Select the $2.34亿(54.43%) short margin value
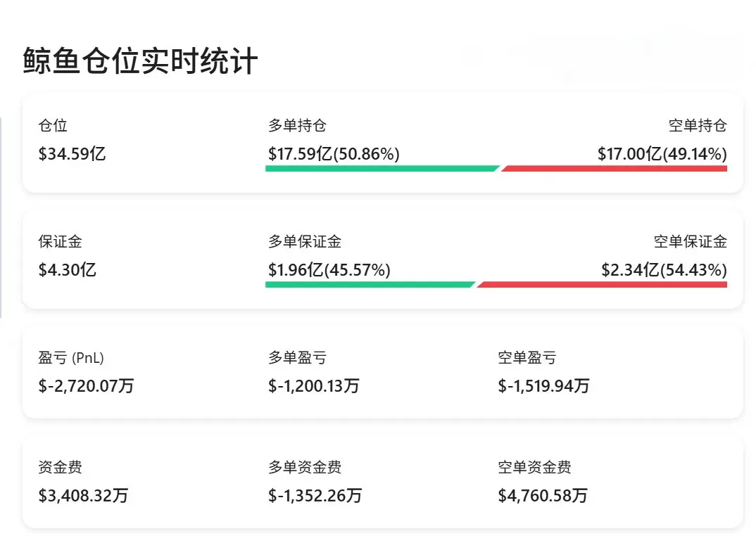The image size is (756, 538). click(664, 269)
